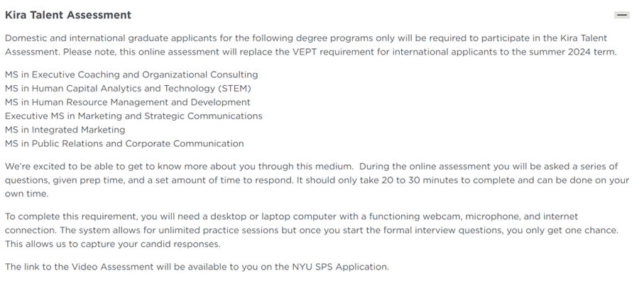Image resolution: width=644 pixels, height=283 pixels.
Task: Click the 'Video Assessment' text in the last line
Action: click(112, 267)
